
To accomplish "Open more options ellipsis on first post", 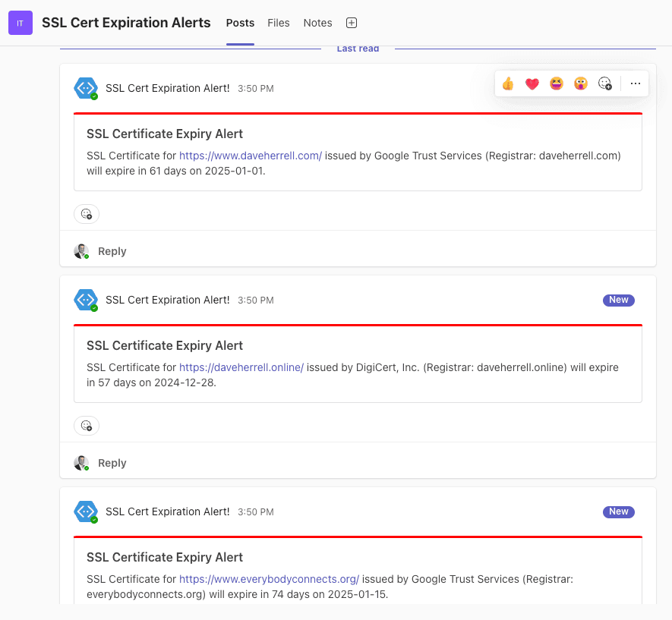I will pos(635,83).
